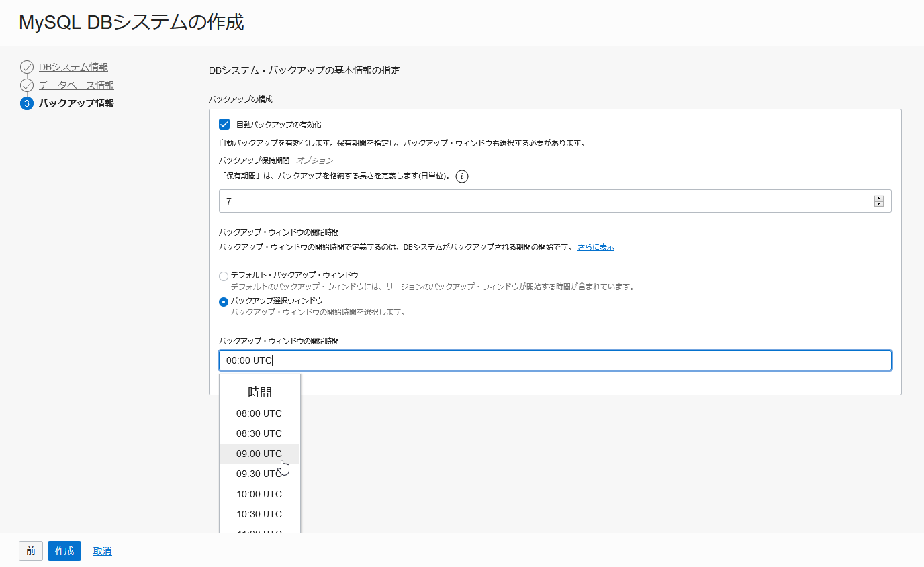Increase backup retention days with stepper arrows
The image size is (924, 567).
[879, 199]
